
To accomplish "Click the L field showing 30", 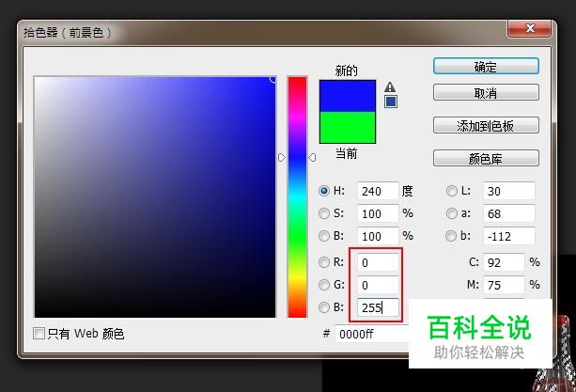I will (509, 191).
